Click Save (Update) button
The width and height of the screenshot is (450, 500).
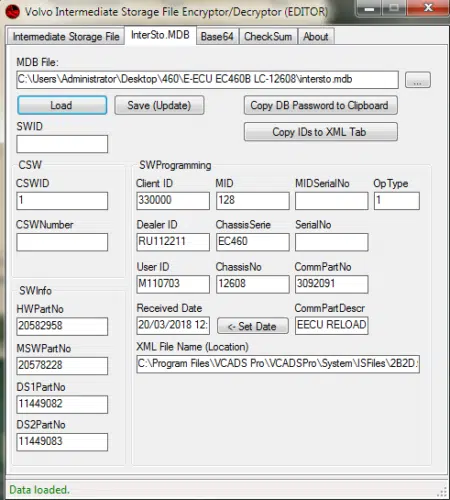159,105
